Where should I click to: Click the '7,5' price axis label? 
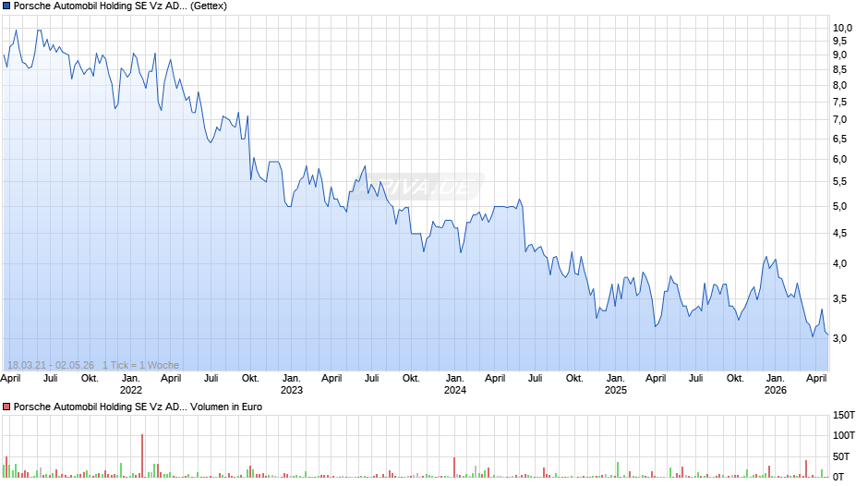[x=839, y=102]
